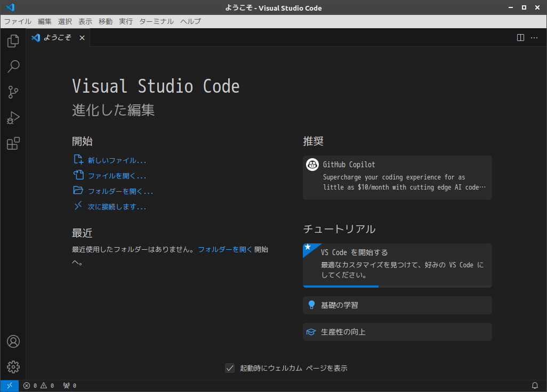Click the open file icon beside ファイルを開く
This screenshot has width=547, height=392.
(x=78, y=175)
